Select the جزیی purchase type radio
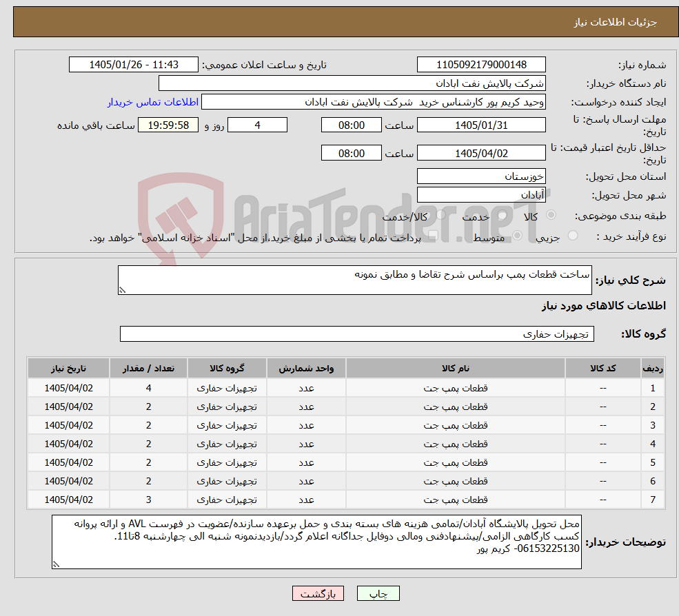 (572, 235)
